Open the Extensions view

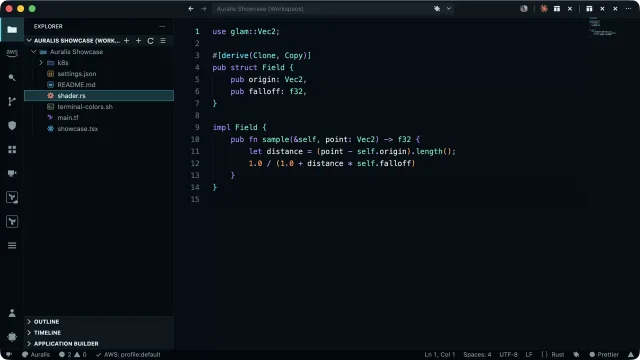click(x=12, y=149)
